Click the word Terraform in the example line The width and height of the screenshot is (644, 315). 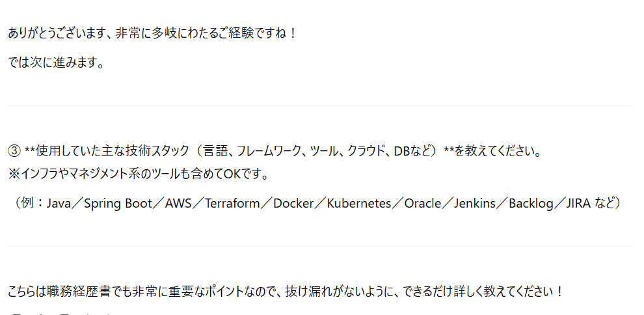(x=232, y=203)
